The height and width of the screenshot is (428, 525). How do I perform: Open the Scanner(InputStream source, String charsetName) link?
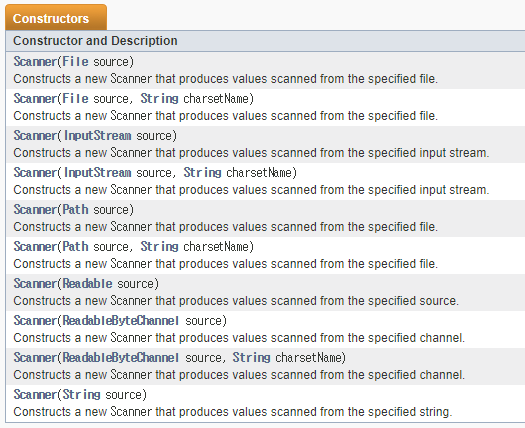(x=35, y=172)
